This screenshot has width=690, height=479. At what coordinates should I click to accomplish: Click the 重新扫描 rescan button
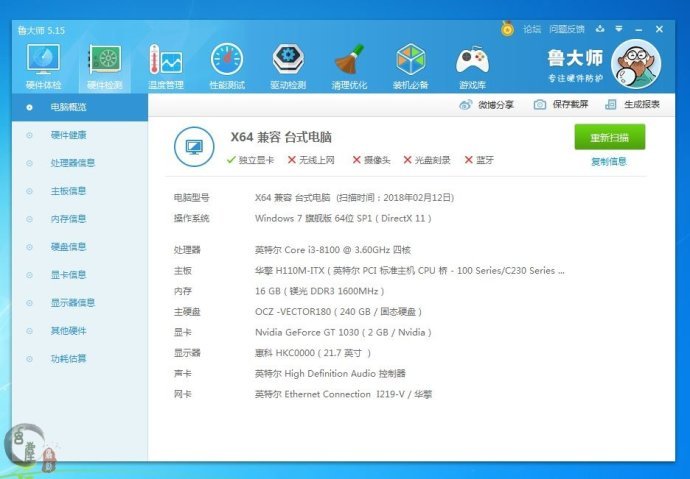coord(609,137)
